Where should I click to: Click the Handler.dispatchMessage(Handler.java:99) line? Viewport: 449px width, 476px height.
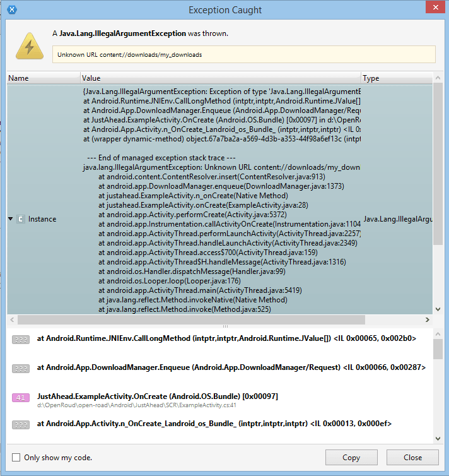[x=192, y=271]
